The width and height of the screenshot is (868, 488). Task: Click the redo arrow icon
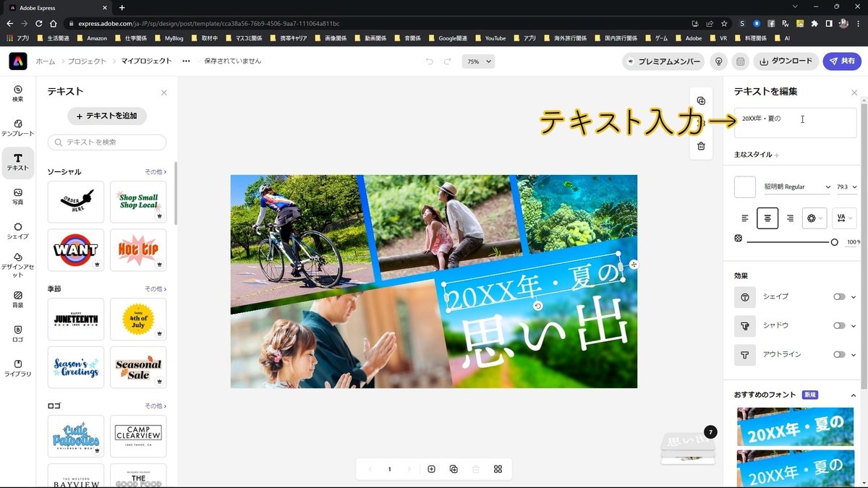click(448, 61)
